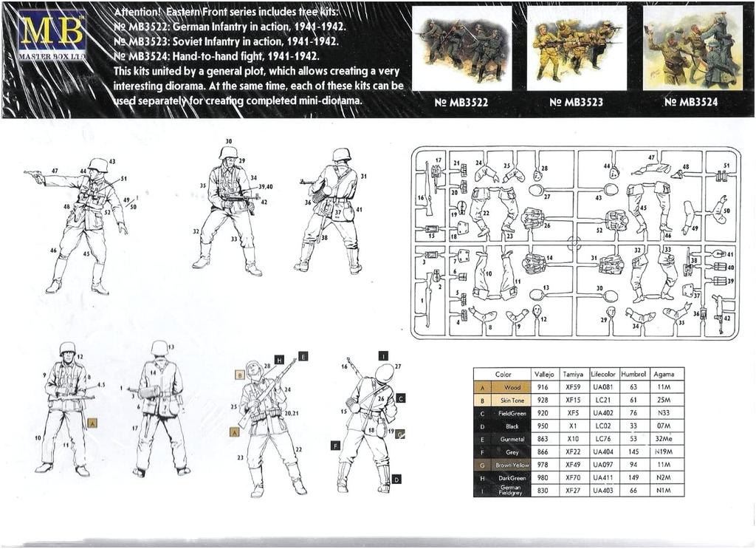The image size is (756, 549).
Task: Open the MB3524 Hand-to-hand fight box art
Action: (x=692, y=48)
